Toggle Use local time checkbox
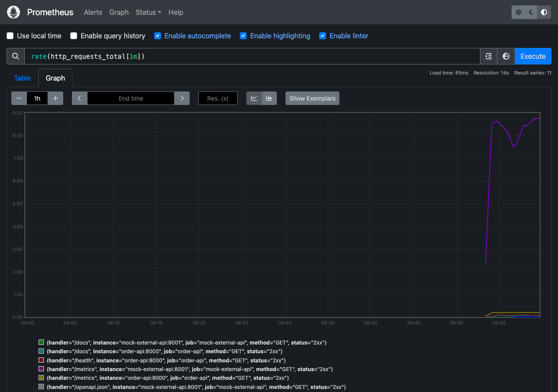The width and height of the screenshot is (558, 392). coord(10,36)
